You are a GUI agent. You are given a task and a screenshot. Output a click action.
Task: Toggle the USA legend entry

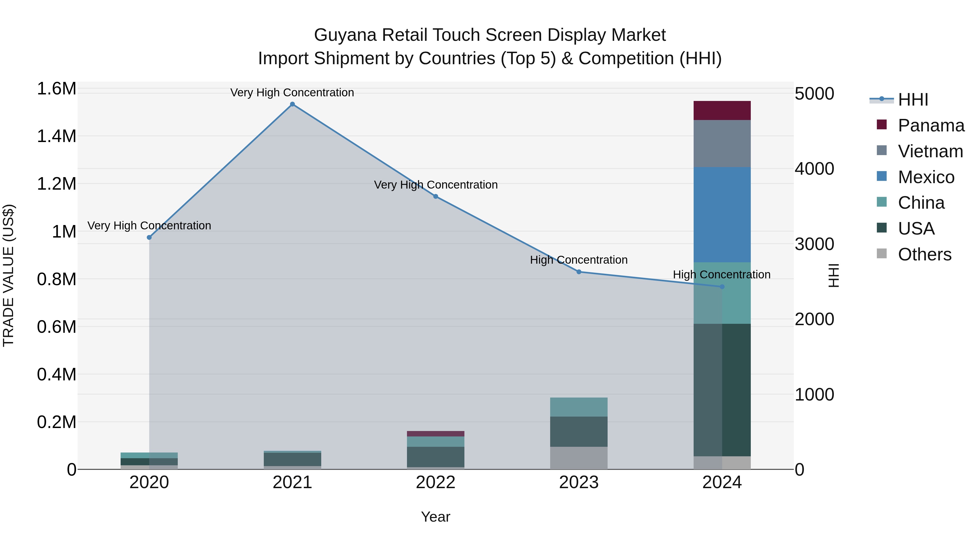coord(905,229)
